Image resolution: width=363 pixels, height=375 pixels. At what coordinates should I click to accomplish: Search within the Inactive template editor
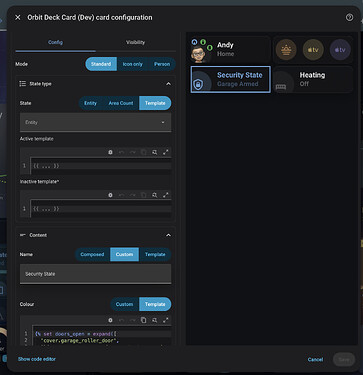(x=155, y=195)
